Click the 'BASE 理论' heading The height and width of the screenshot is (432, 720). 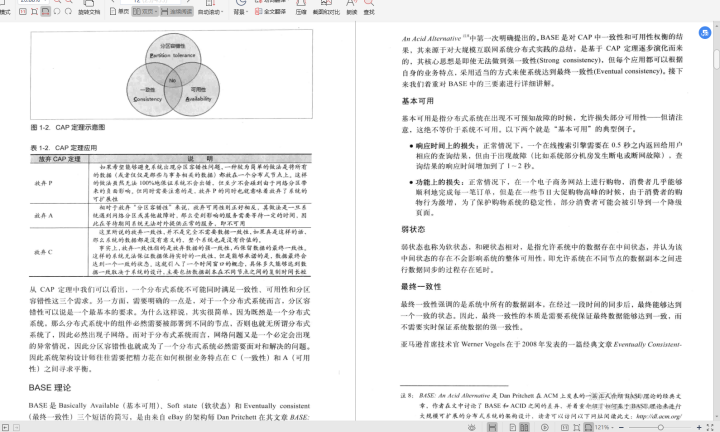pos(50,388)
